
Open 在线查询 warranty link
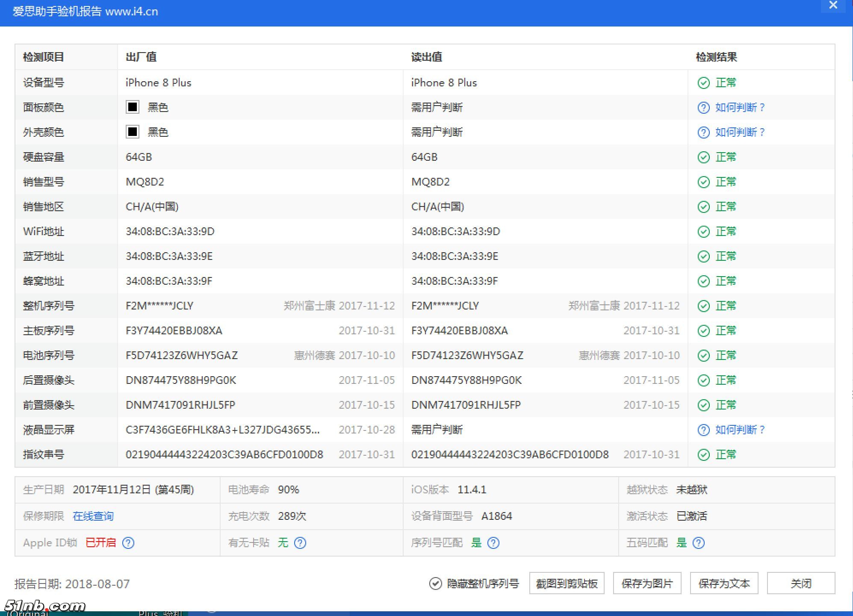click(x=93, y=516)
